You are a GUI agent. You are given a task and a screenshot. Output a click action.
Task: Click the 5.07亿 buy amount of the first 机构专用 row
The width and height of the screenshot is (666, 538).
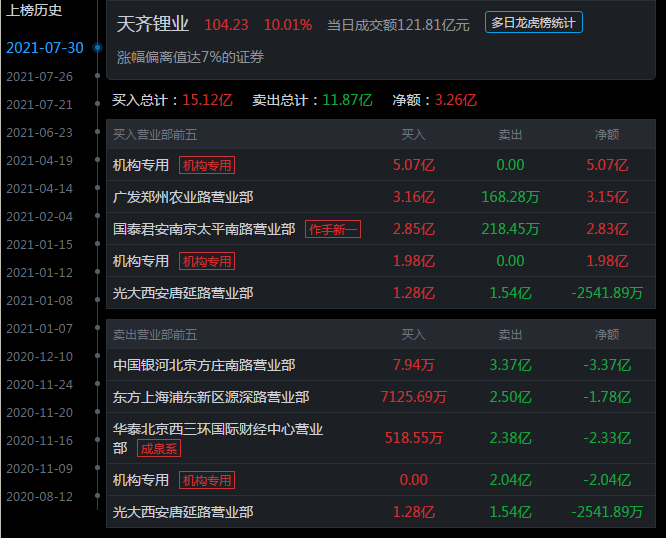414,165
